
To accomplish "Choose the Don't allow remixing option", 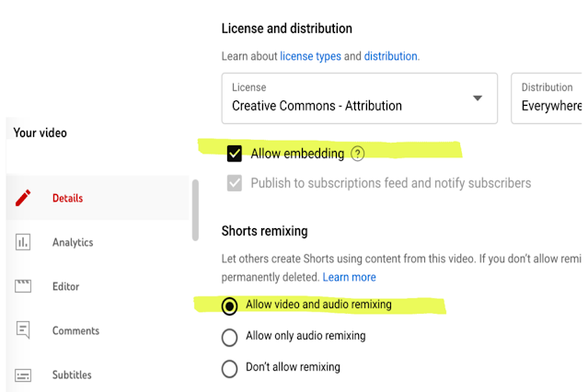I will 230,368.
